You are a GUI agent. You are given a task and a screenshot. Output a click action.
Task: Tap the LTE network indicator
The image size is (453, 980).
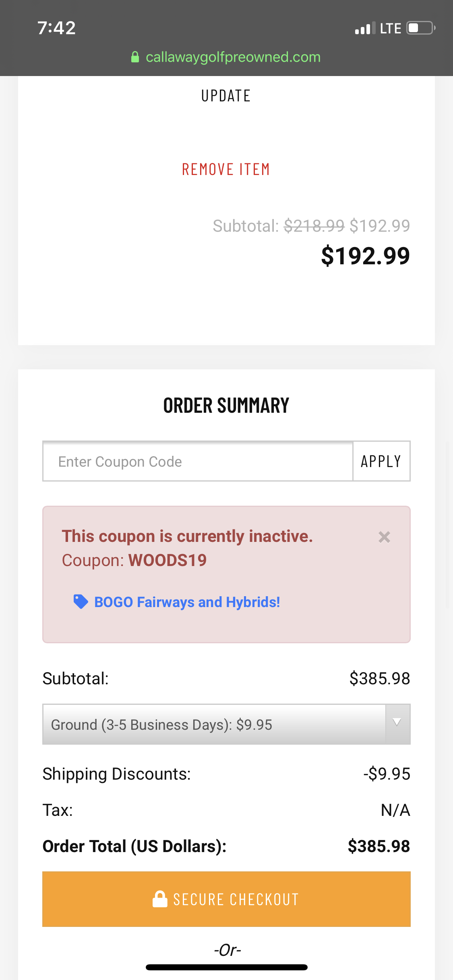(x=390, y=29)
